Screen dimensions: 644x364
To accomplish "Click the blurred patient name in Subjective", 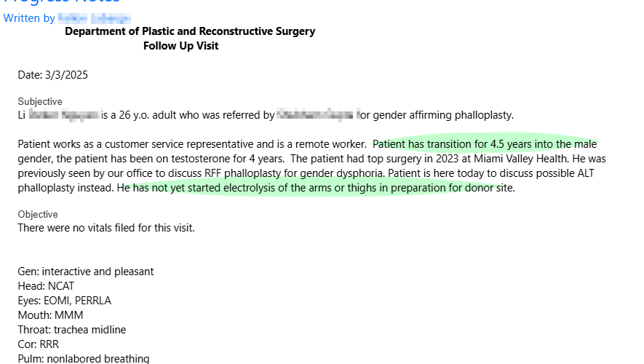I will (63, 115).
